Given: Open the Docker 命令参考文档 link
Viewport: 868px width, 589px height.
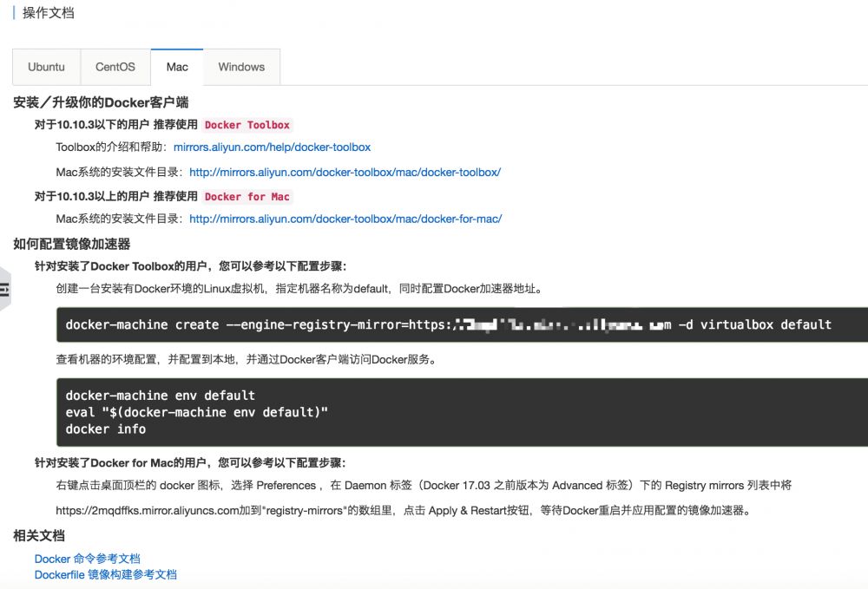Looking at the screenshot, I should pyautogui.click(x=88, y=559).
